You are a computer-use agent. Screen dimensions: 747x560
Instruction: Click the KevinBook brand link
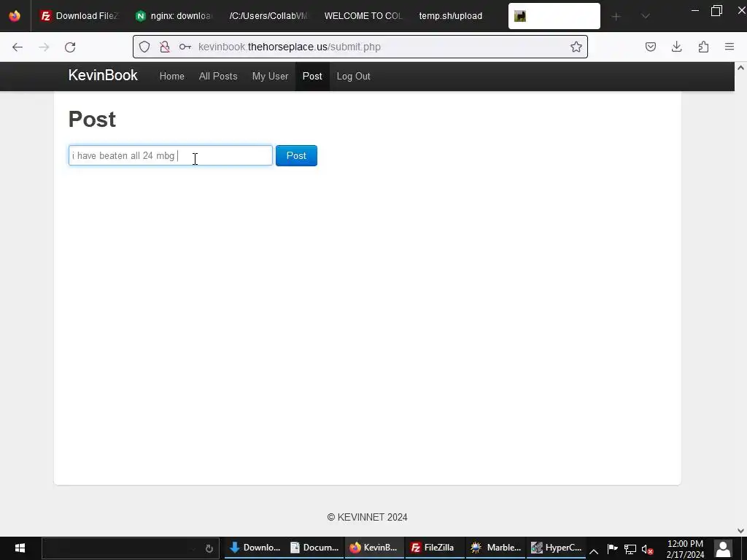click(103, 75)
